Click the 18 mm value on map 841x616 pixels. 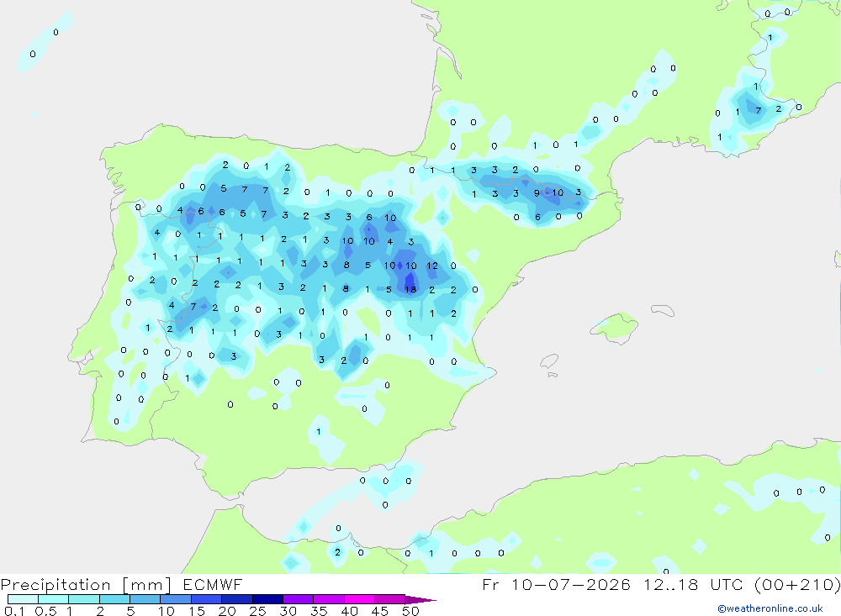coord(410,289)
